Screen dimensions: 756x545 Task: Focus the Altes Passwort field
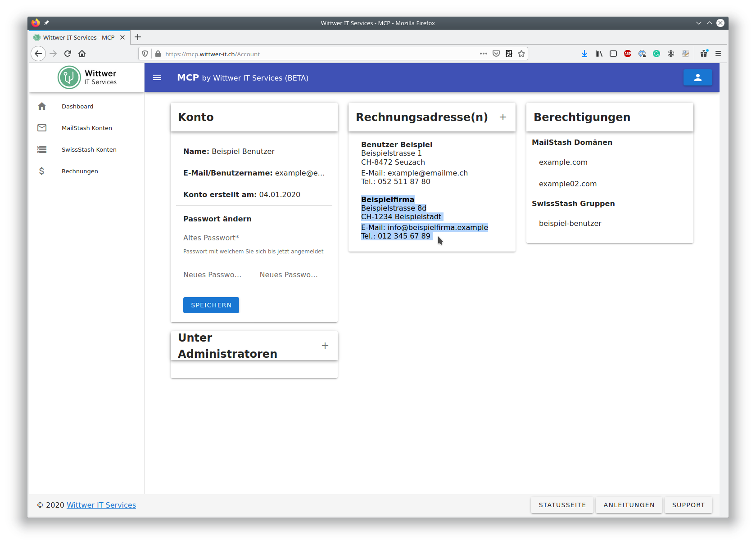[254, 238]
